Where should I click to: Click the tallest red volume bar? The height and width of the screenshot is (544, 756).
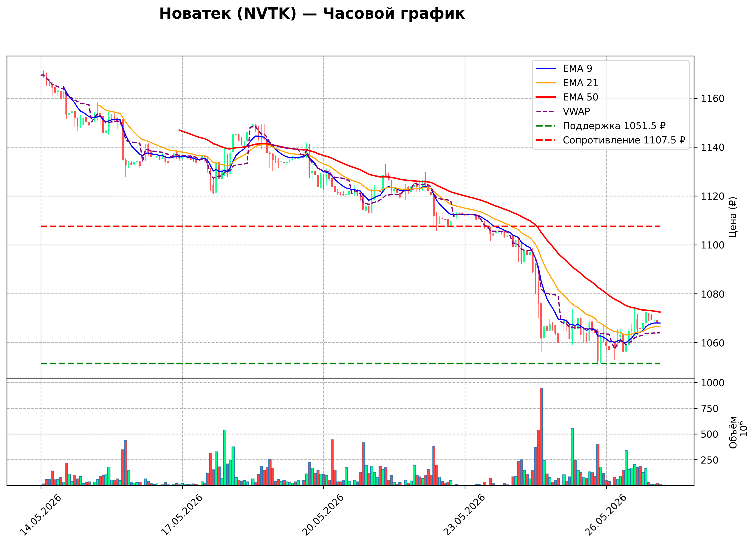tap(541, 437)
